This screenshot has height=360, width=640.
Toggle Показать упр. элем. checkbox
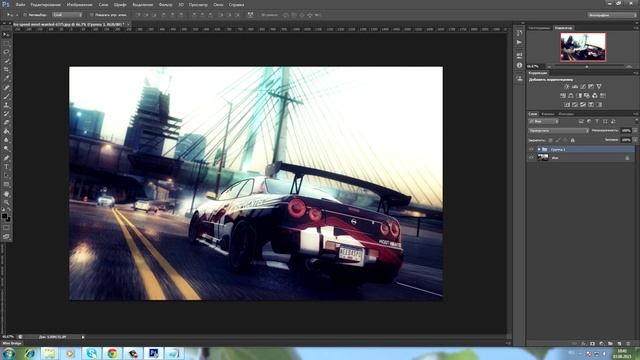pyautogui.click(x=91, y=15)
